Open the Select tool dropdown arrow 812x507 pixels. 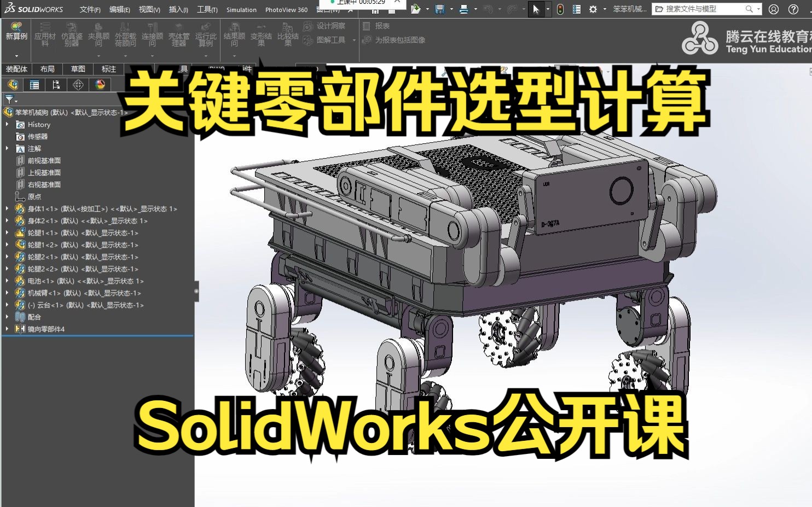(x=548, y=9)
